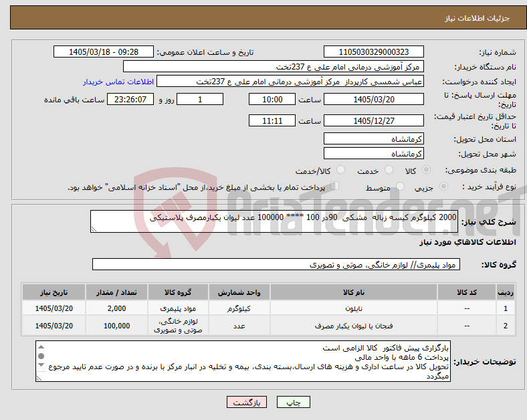Click the چاپ (Print) button
527x420 pixels.
294,402
